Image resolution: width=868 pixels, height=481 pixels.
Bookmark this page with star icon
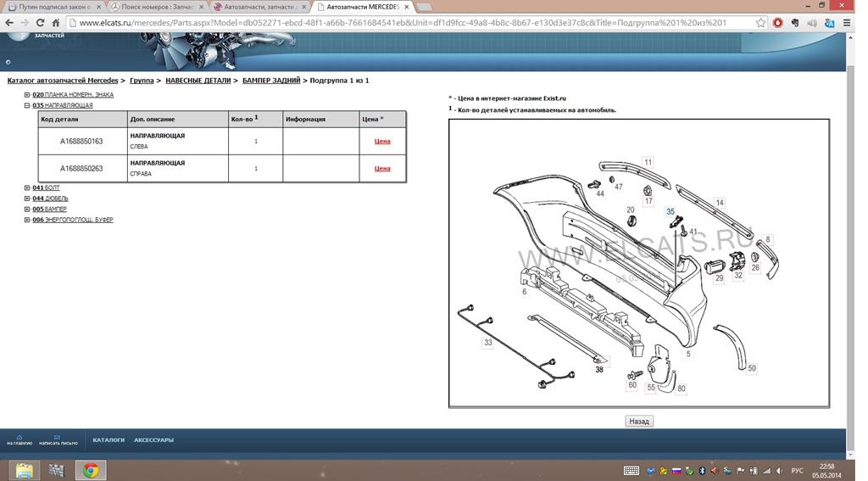click(760, 23)
